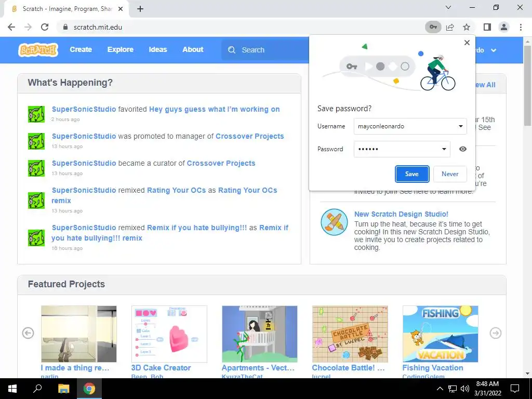Viewport: 532px width, 399px height.
Task: Open the Create menu item
Action: click(x=81, y=49)
